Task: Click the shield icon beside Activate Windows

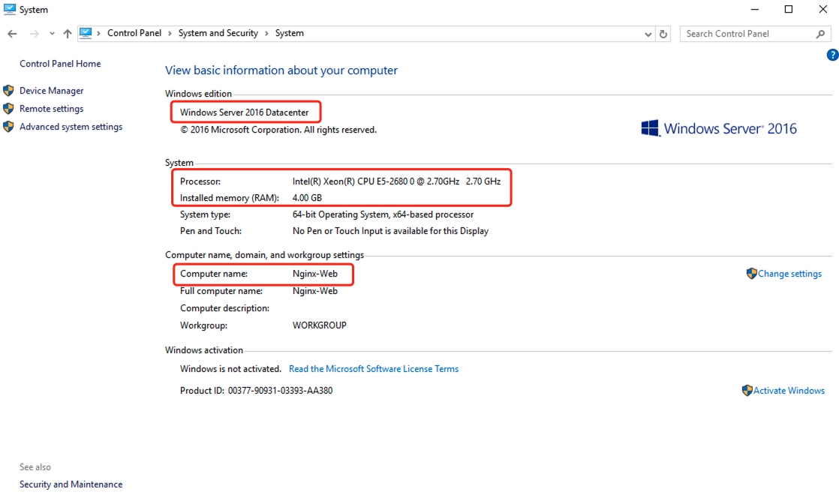Action: pyautogui.click(x=747, y=391)
